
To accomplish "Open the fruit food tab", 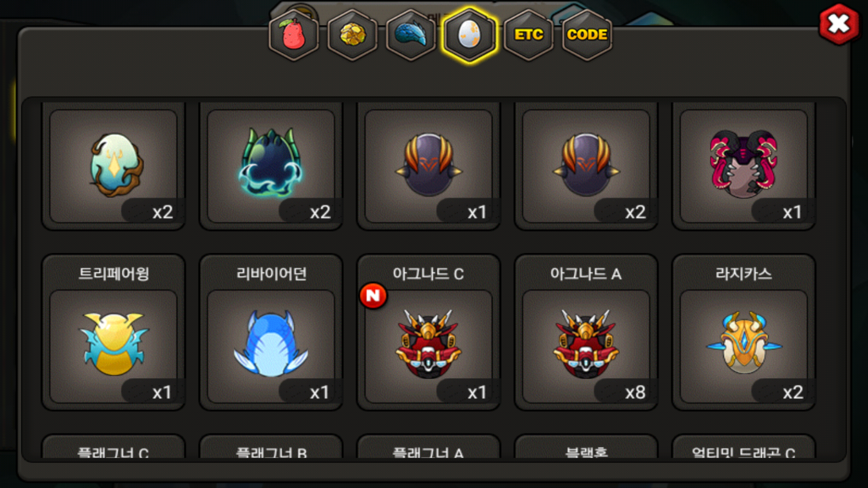I will tap(294, 35).
